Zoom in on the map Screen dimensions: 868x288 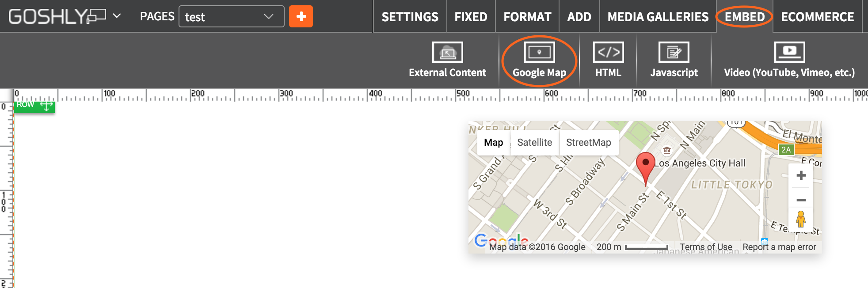[x=801, y=176]
